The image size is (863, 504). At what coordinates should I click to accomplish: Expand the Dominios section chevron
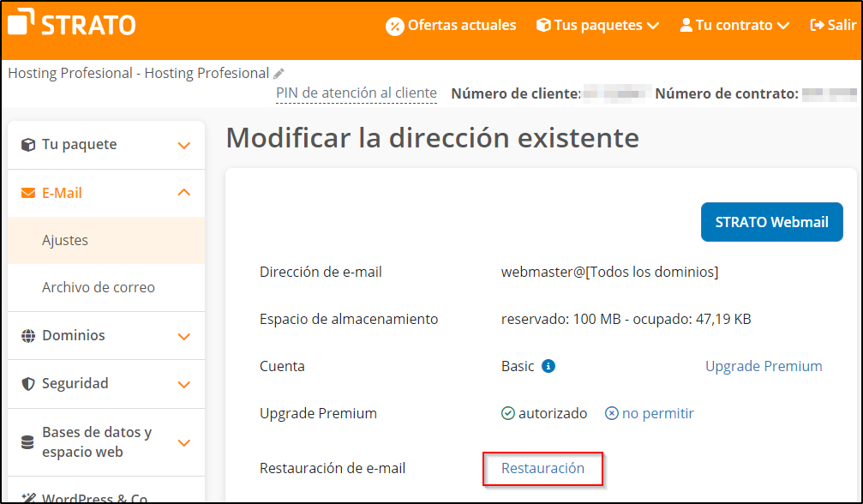click(x=183, y=336)
